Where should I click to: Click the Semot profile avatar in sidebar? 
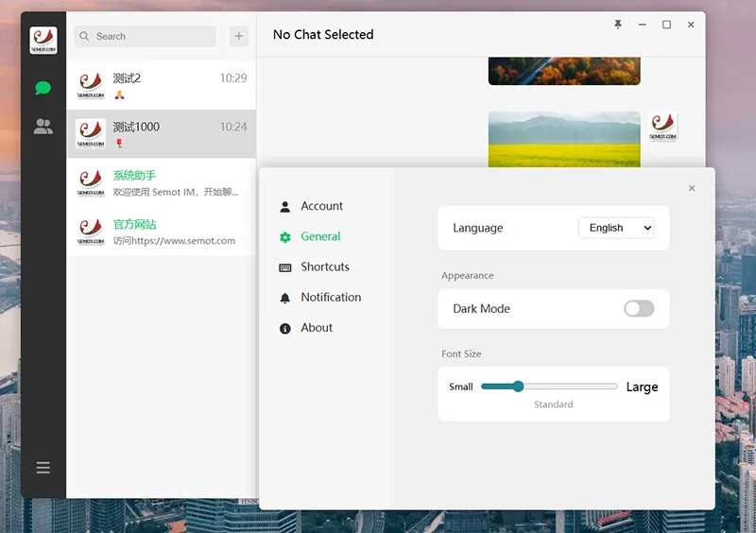click(x=43, y=41)
